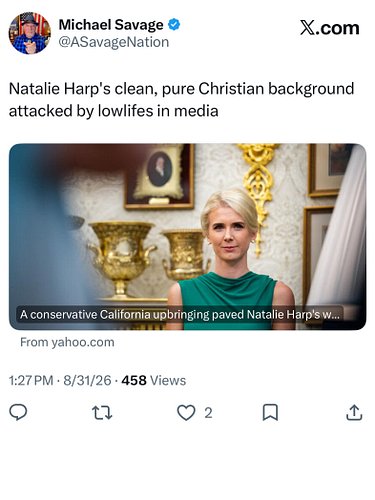Screen dimensions: 375x500
Task: Click the blue verified checkmark badge
Action: tap(174, 25)
